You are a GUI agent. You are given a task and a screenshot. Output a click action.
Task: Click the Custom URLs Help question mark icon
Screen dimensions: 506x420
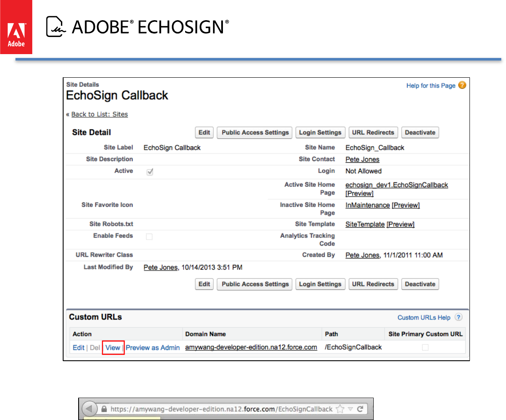pyautogui.click(x=458, y=317)
